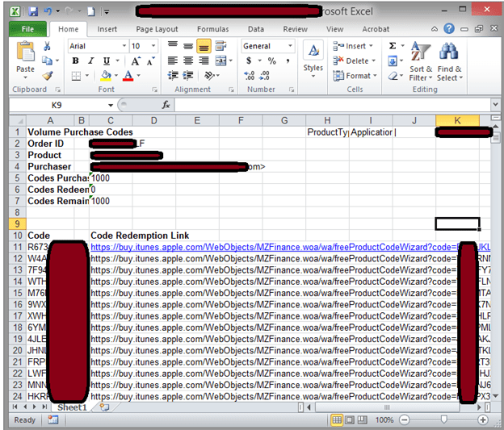Open the Font Color dropdown arrow
Viewport: 504px width, 430px height.
[139, 76]
